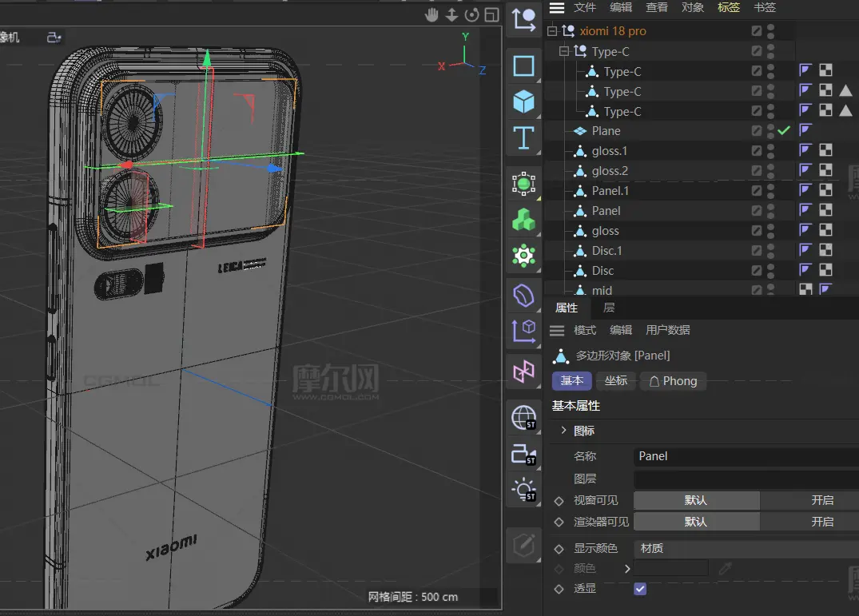Click the greyed pencil doodle icon
Screen dimensions: 859x616
pyautogui.click(x=523, y=546)
